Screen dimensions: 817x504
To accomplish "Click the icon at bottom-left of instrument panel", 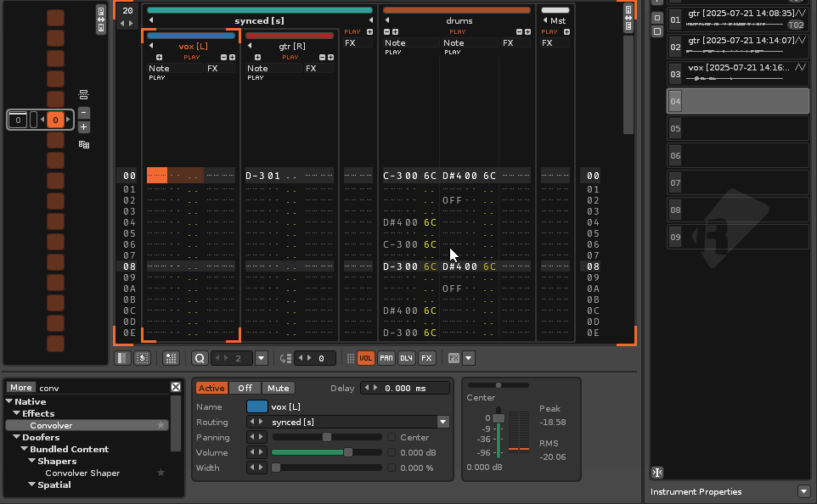I will 657,473.
